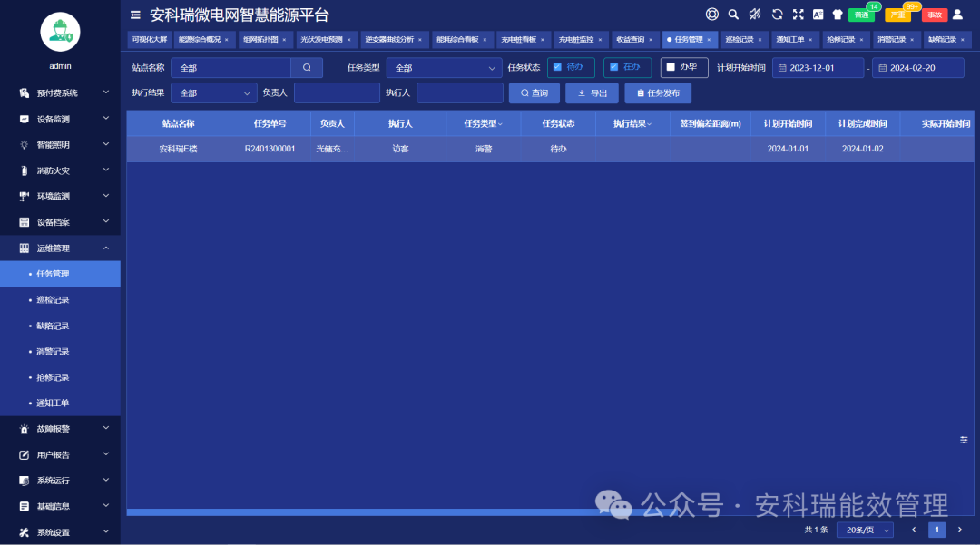Open the 20条/页 page size selector
This screenshot has height=545, width=980.
[864, 529]
